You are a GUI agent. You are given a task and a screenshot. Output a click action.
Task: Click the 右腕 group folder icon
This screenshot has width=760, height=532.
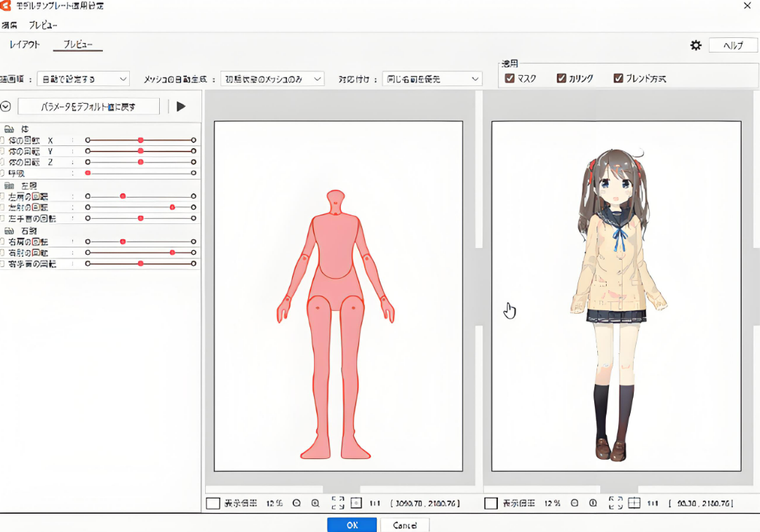(x=9, y=231)
